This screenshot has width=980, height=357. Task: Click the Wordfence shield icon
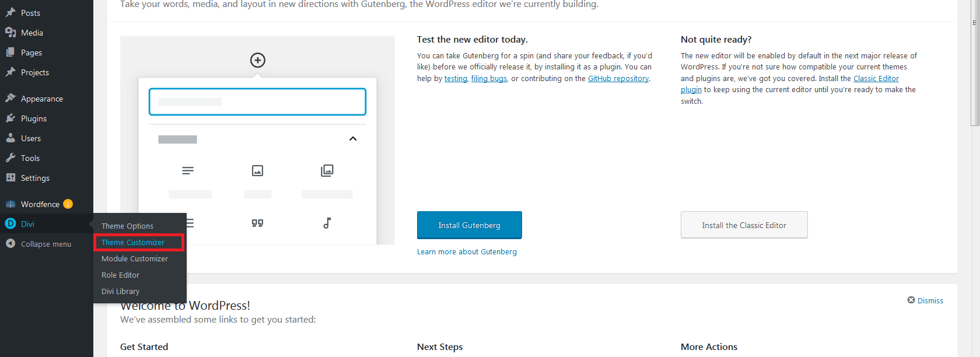click(x=10, y=204)
